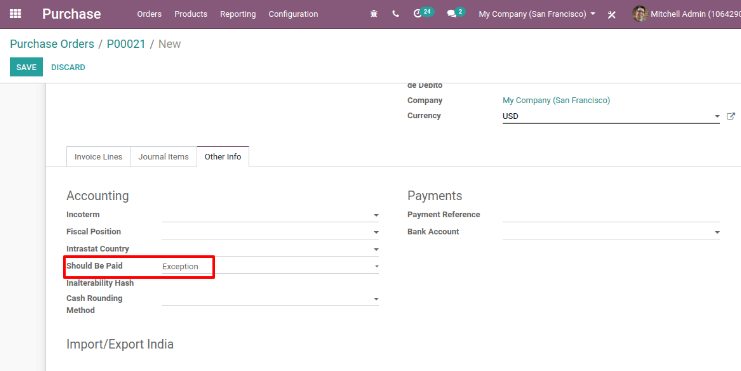The width and height of the screenshot is (741, 371).
Task: Expand the Currency USD dropdown
Action: (717, 116)
